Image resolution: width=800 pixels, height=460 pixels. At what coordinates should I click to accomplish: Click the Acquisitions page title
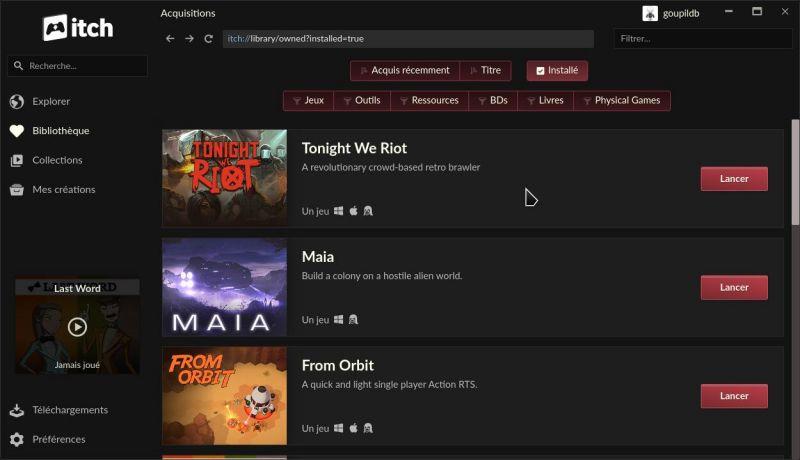click(188, 13)
